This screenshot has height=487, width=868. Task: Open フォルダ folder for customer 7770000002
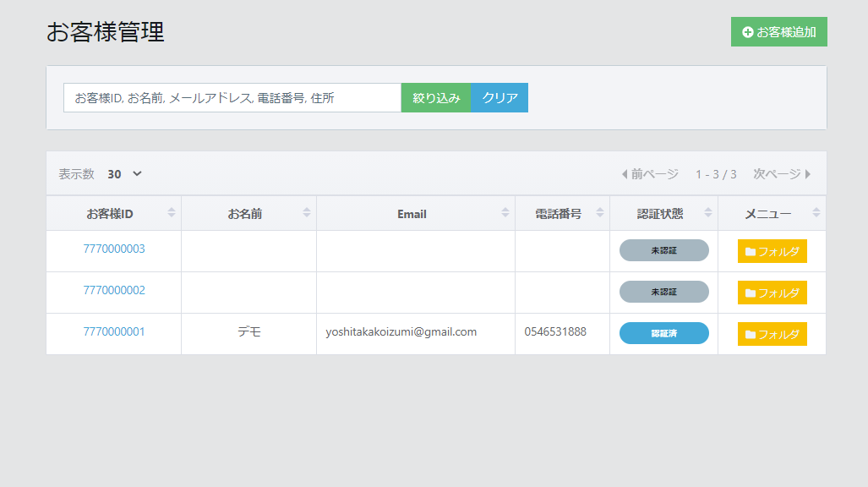click(772, 293)
